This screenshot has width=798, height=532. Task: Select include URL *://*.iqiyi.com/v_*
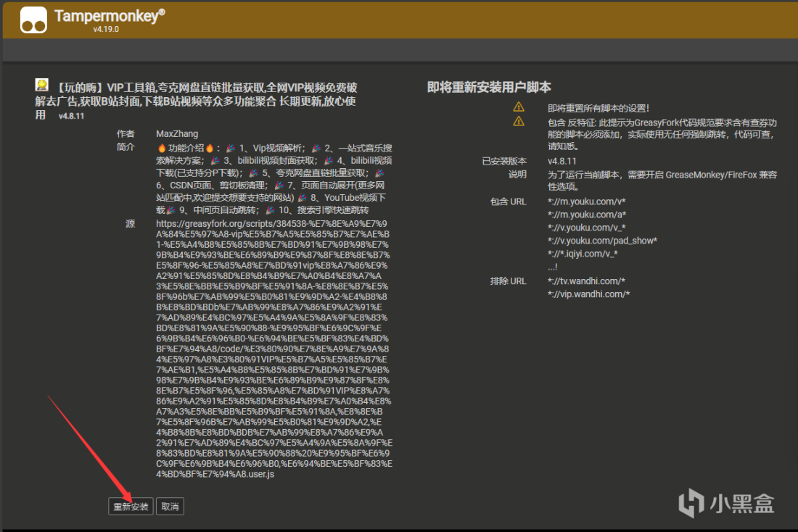point(583,254)
